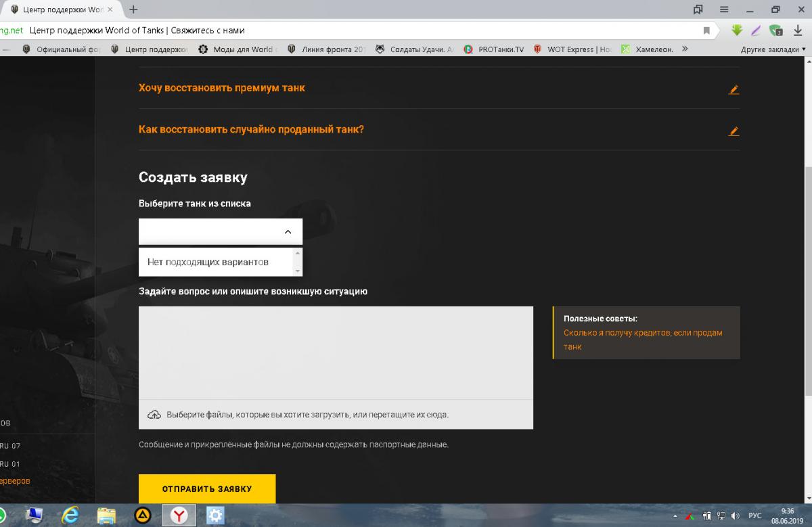812x527 pixels.
Task: Open 'Линия фронта 201' bookmark
Action: pyautogui.click(x=326, y=49)
